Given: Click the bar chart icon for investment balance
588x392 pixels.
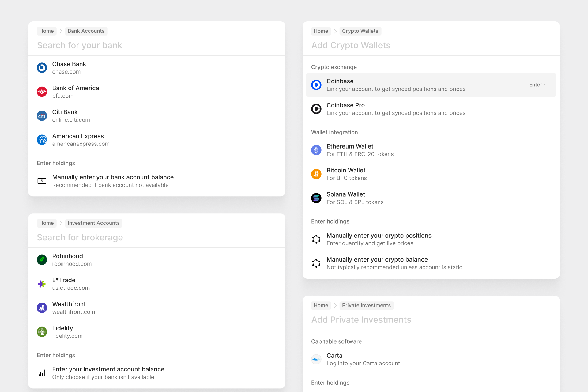Looking at the screenshot, I should [42, 373].
